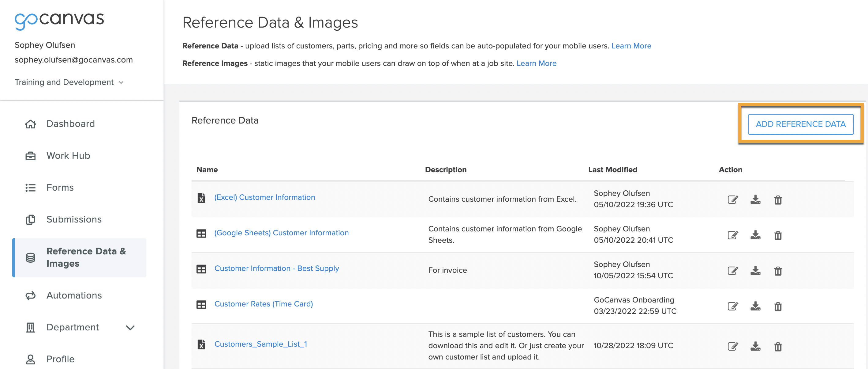Open Dashboard from the sidebar
Image resolution: width=868 pixels, height=369 pixels.
[x=70, y=124]
